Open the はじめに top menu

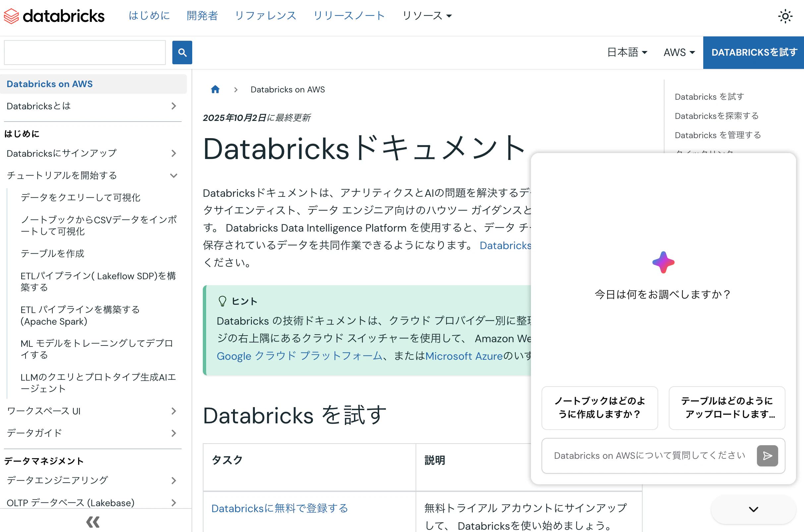pyautogui.click(x=149, y=16)
